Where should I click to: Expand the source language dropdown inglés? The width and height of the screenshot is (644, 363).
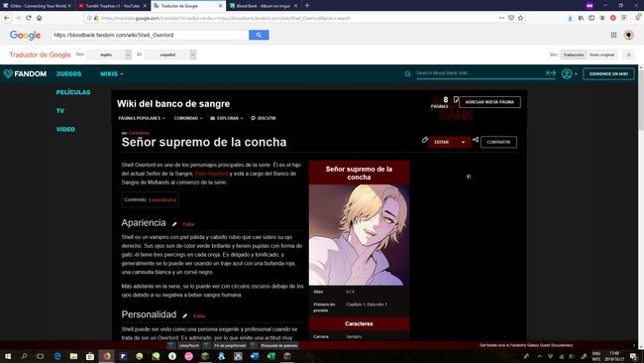pos(109,55)
